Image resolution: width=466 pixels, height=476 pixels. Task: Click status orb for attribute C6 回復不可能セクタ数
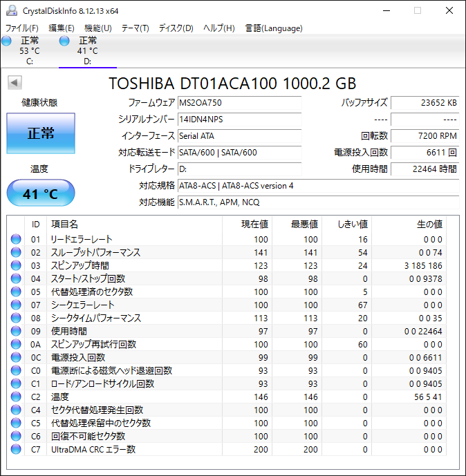point(16,436)
